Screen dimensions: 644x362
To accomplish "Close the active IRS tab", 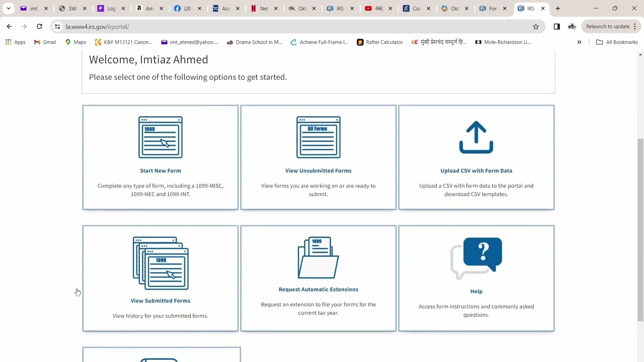I will click(543, 9).
